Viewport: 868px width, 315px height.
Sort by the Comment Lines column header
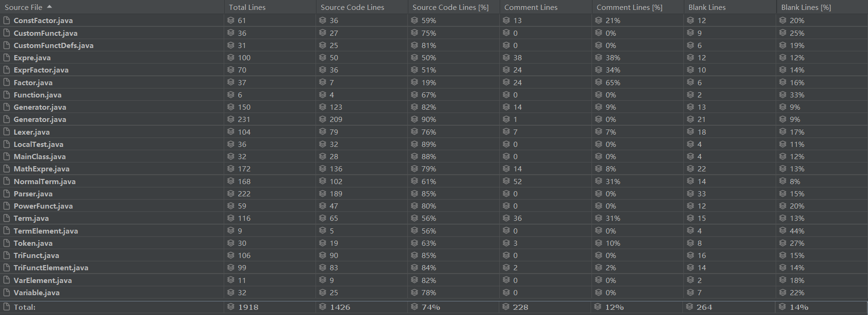[x=531, y=7]
